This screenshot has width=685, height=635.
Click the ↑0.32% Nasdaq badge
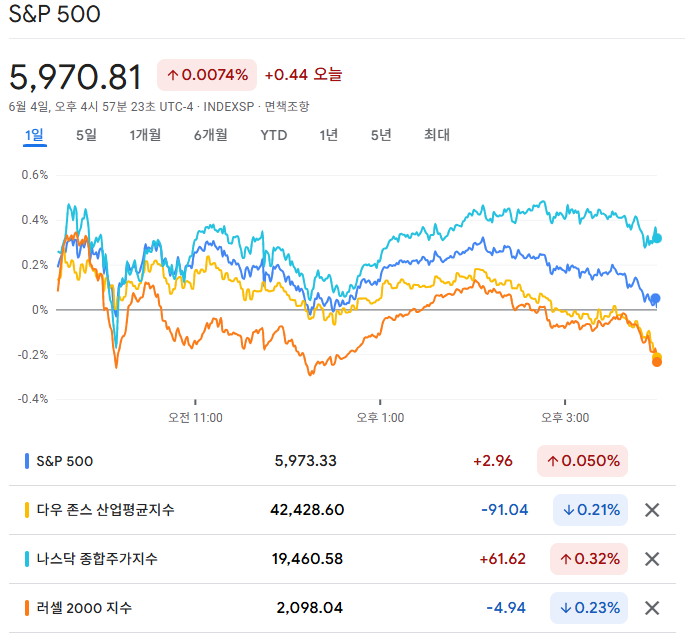click(x=589, y=559)
